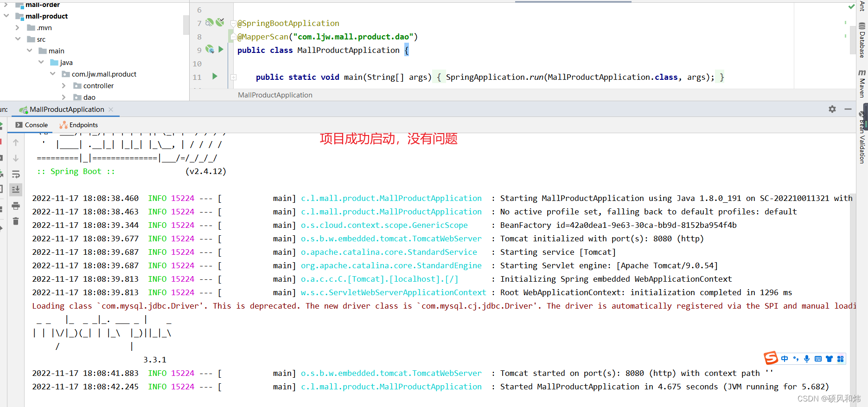The height and width of the screenshot is (407, 868).
Task: Toggle soft-wrap in the console
Action: click(16, 174)
